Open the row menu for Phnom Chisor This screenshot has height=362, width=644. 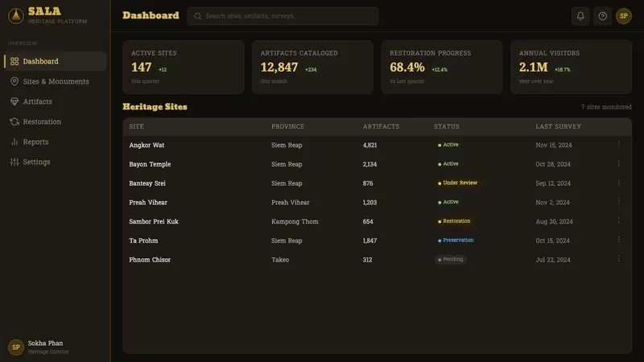tap(618, 259)
